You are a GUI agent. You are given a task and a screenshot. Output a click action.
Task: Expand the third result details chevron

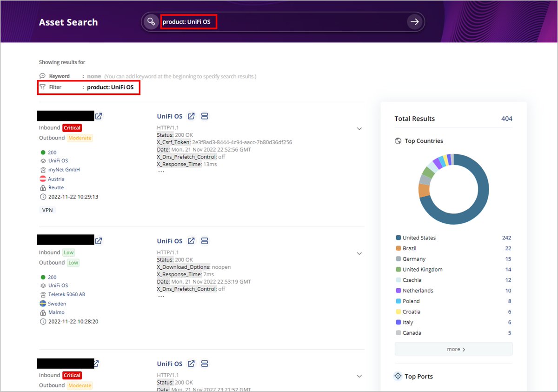point(359,376)
